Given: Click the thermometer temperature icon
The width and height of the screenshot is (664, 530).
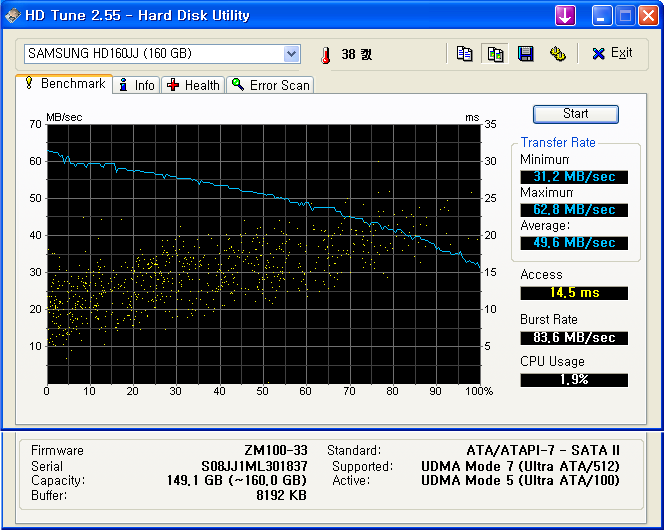Looking at the screenshot, I should pyautogui.click(x=325, y=55).
